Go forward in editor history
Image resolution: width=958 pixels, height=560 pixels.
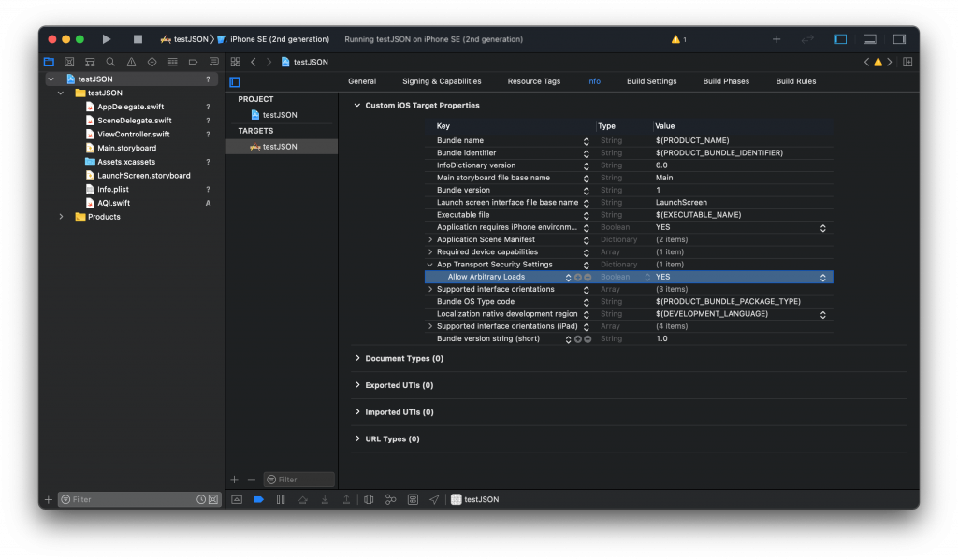pyautogui.click(x=269, y=62)
